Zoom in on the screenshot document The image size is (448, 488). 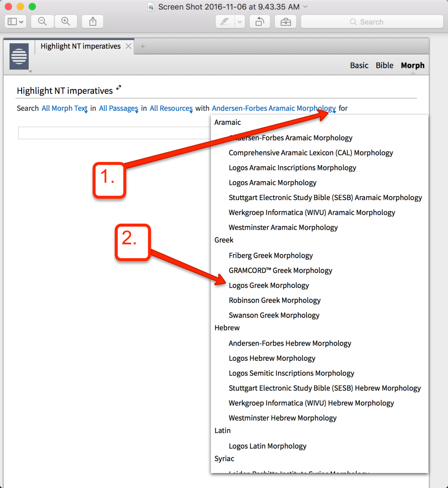(66, 21)
